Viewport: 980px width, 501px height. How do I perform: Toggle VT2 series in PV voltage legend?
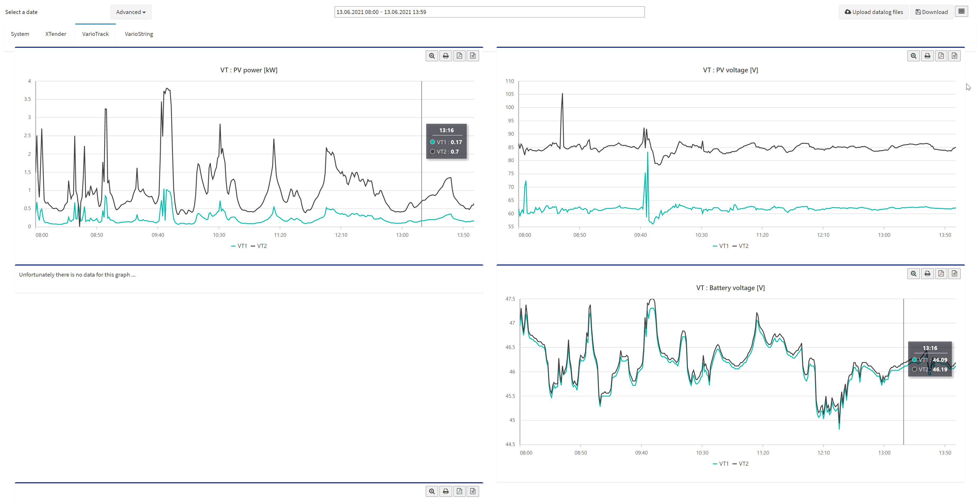click(x=740, y=246)
